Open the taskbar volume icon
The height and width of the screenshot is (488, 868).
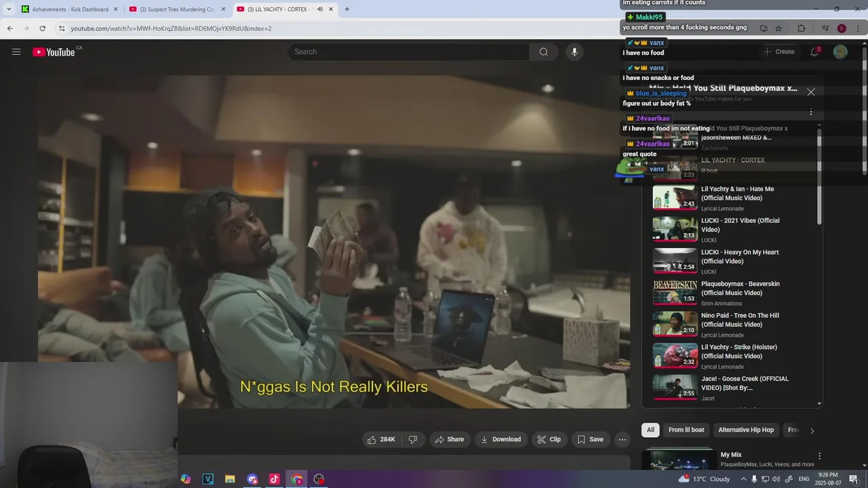pyautogui.click(x=776, y=479)
